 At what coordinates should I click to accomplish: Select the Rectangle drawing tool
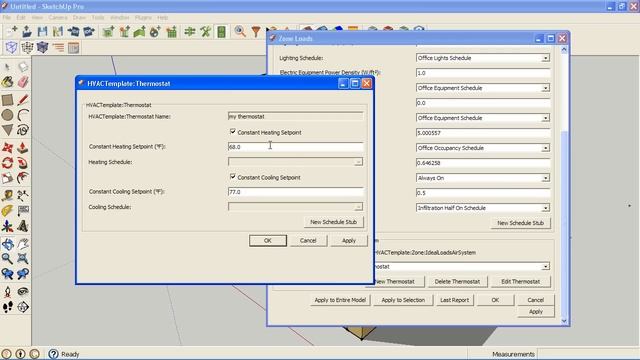tap(7, 100)
